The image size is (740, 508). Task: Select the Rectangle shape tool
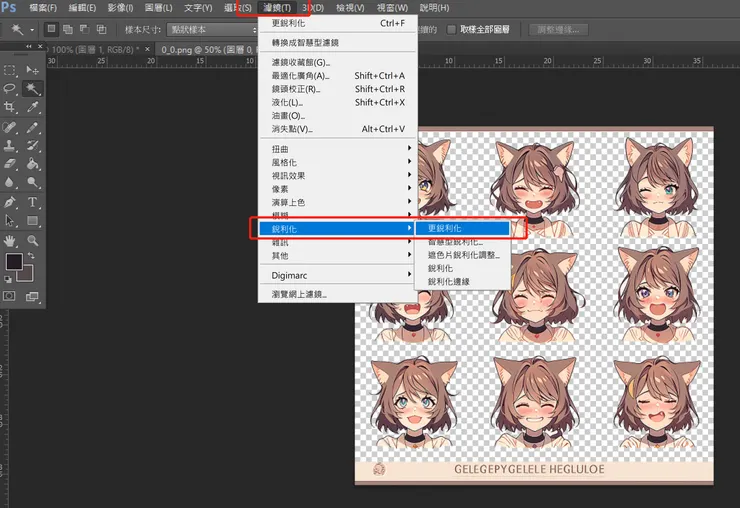pos(32,220)
